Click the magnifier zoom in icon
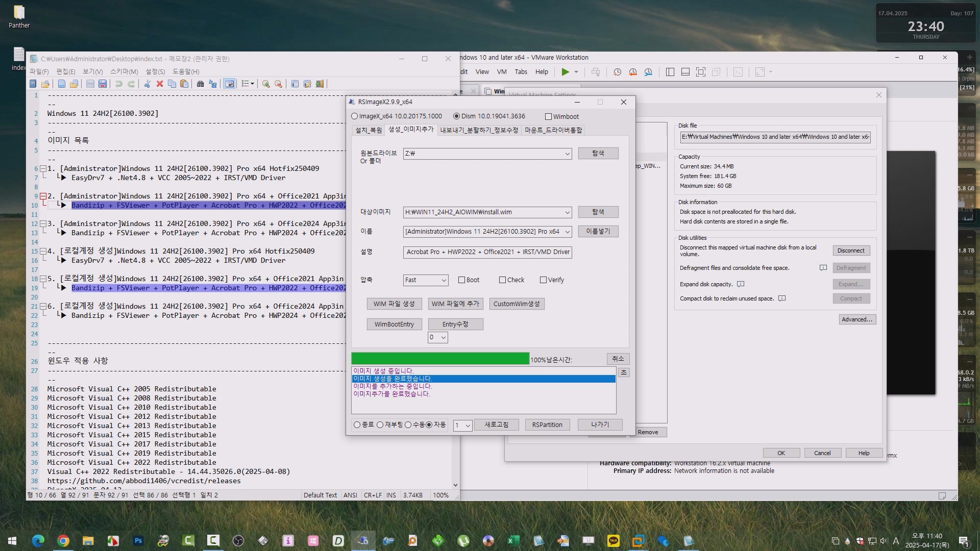The height and width of the screenshot is (551, 980). pyautogui.click(x=266, y=84)
